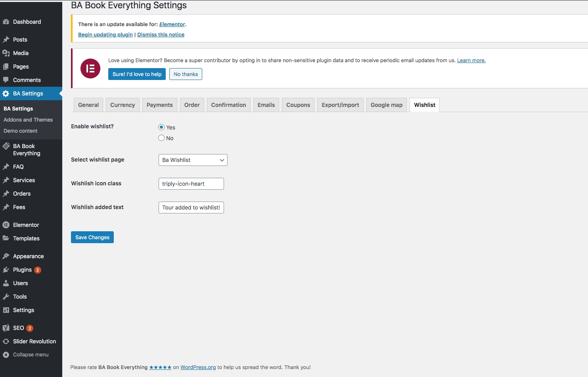The height and width of the screenshot is (377, 588).
Task: Click the Wishlish icon class text field
Action: pos(191,184)
